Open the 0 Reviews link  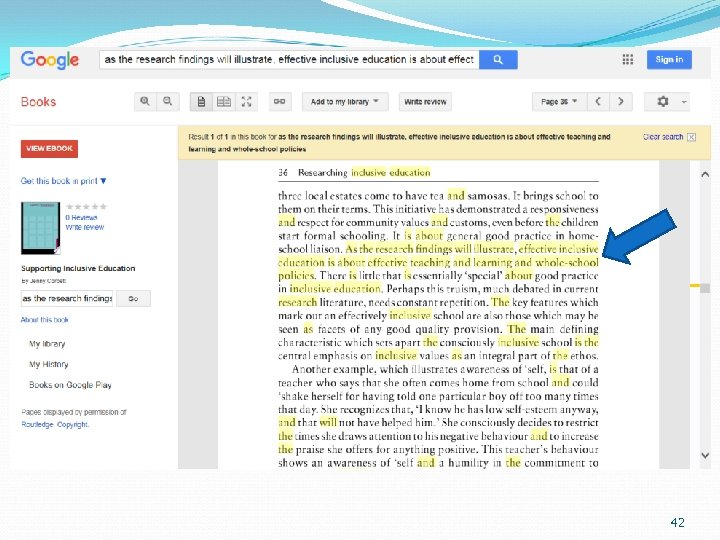click(81, 217)
